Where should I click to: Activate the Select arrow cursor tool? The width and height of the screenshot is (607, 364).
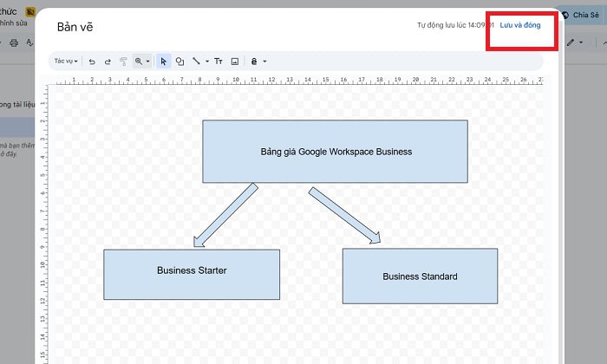point(164,62)
